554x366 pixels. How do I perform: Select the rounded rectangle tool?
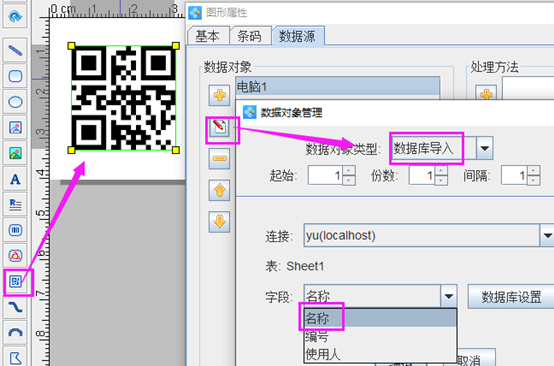pyautogui.click(x=15, y=76)
